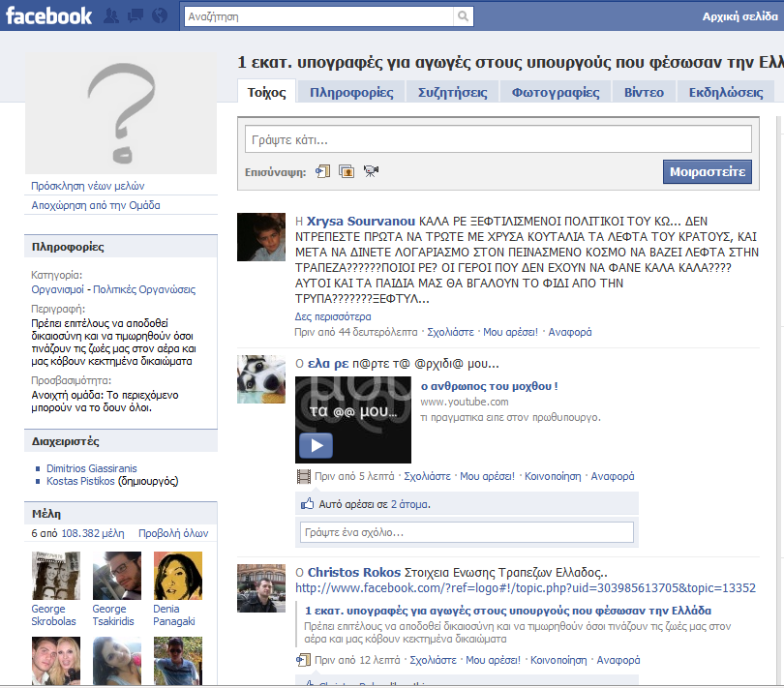Open the Φωτογραφίες tab
The height and width of the screenshot is (688, 784).
(556, 93)
